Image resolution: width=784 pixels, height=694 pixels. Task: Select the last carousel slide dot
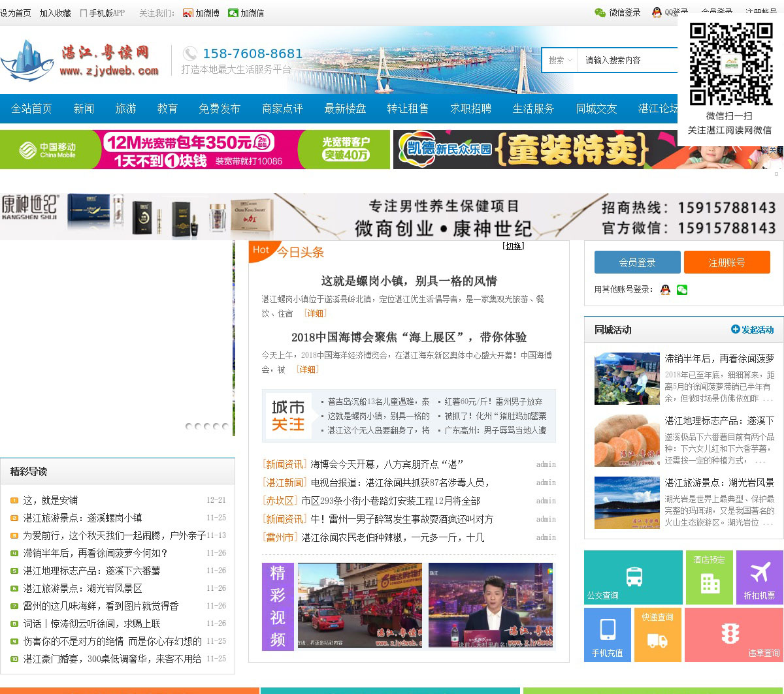tap(225, 426)
